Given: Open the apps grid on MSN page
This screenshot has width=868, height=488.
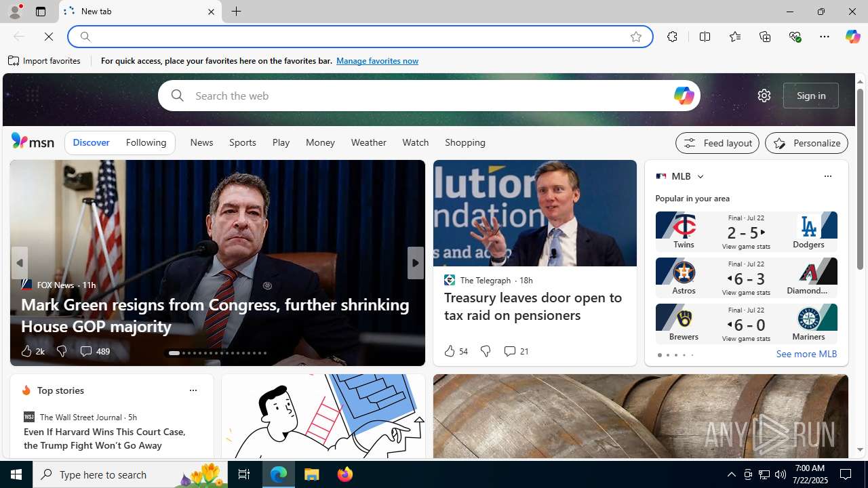Looking at the screenshot, I should coord(32,96).
